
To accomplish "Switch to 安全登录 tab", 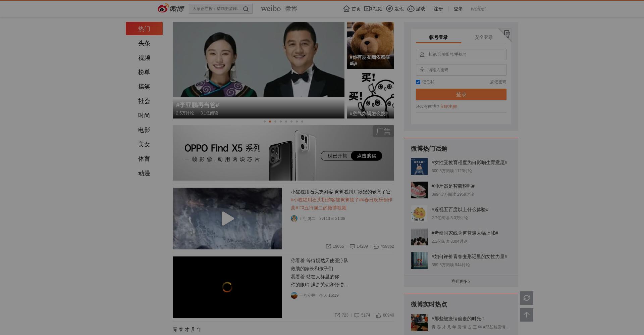I will [x=484, y=37].
